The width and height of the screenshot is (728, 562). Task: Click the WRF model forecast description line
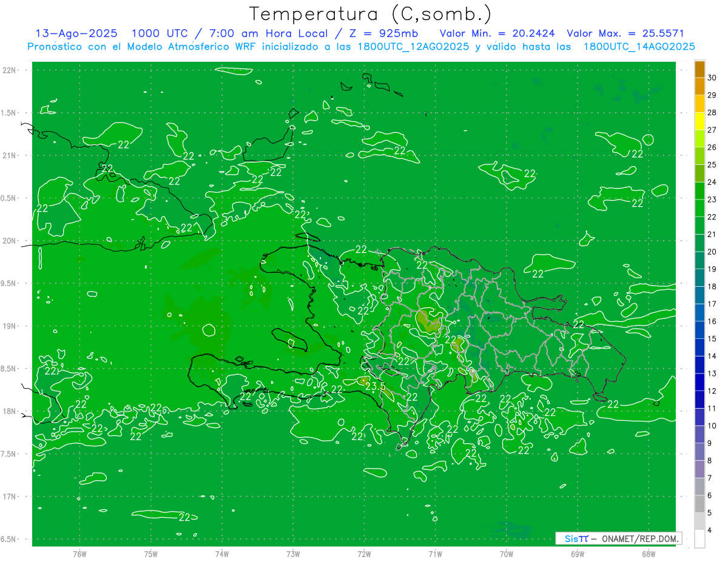point(361,47)
